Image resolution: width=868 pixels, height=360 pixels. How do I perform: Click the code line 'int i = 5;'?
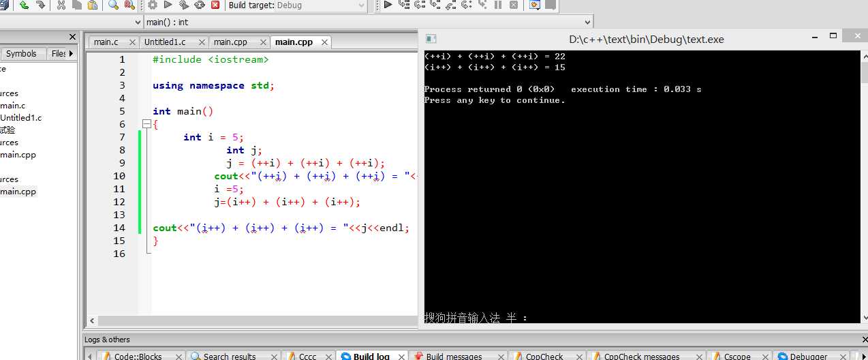click(x=213, y=137)
